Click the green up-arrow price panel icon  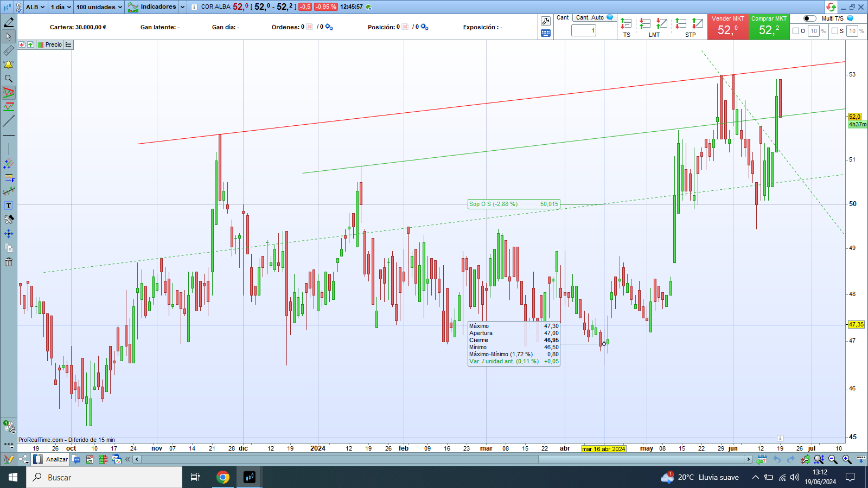(x=30, y=45)
